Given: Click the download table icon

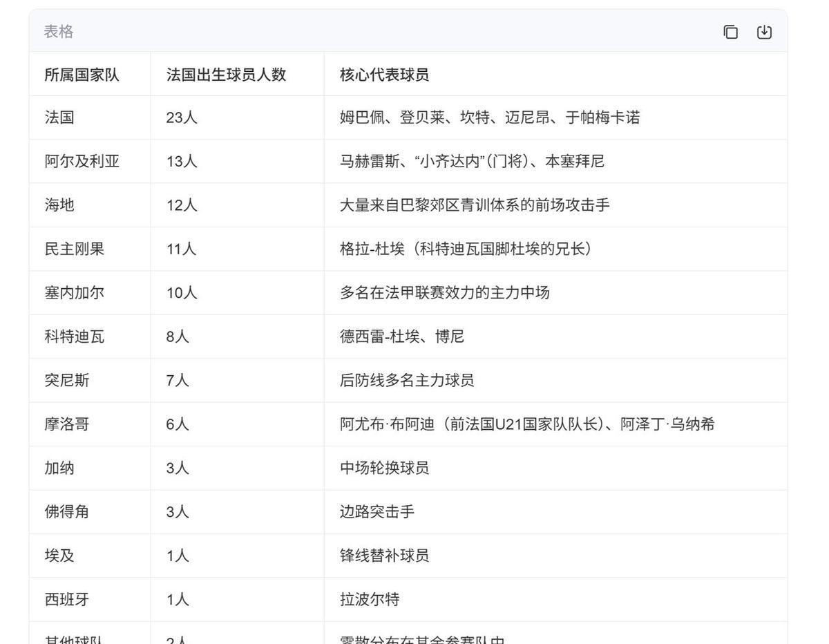Looking at the screenshot, I should tap(764, 32).
